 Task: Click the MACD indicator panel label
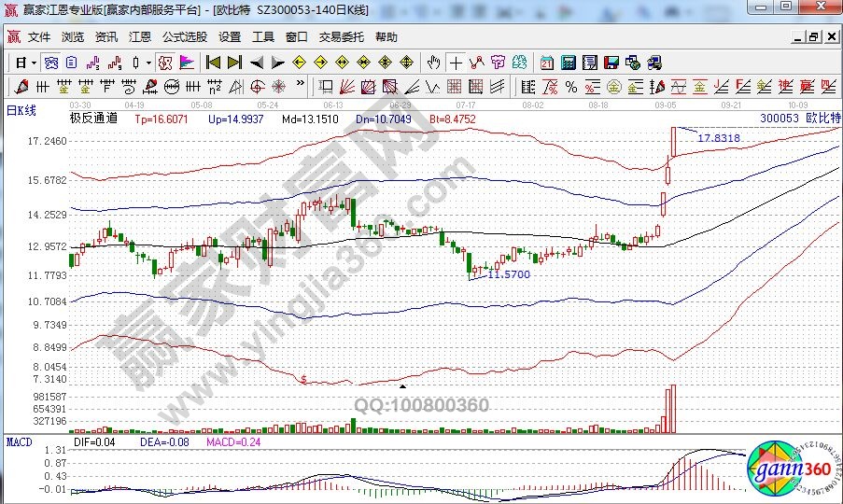tap(19, 441)
